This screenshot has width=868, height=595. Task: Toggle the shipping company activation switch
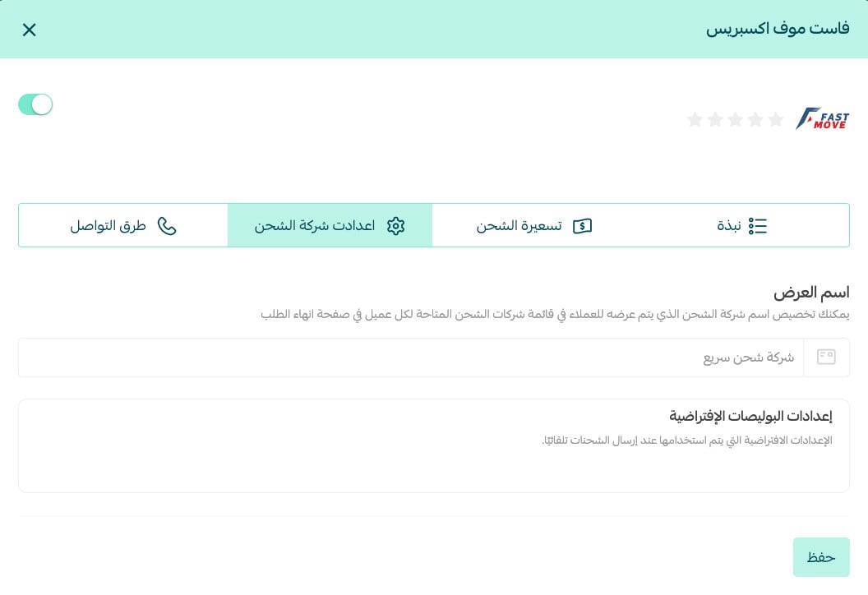35,104
